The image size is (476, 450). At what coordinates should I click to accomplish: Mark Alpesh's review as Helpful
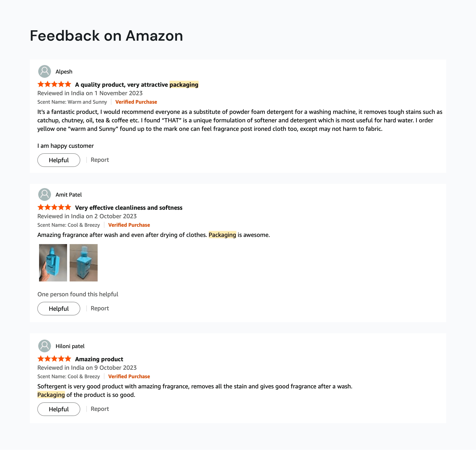click(x=59, y=160)
